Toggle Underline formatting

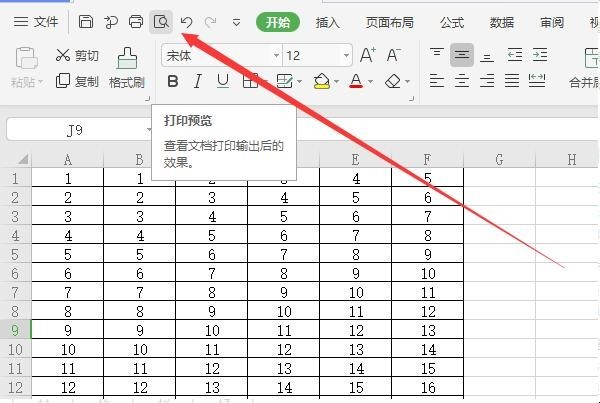pyautogui.click(x=223, y=81)
